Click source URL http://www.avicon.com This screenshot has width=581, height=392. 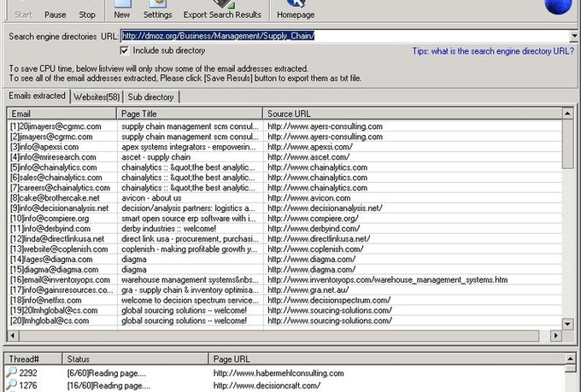[308, 198]
